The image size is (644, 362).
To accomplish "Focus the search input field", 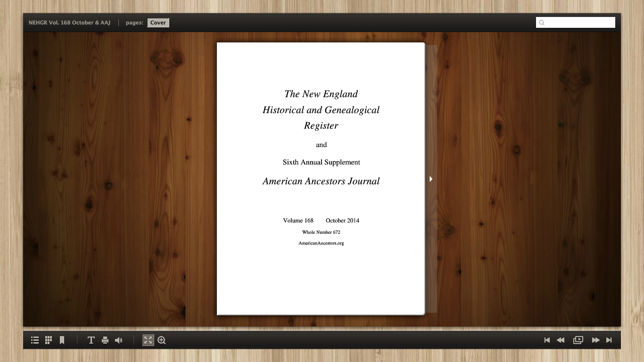I will [x=576, y=23].
